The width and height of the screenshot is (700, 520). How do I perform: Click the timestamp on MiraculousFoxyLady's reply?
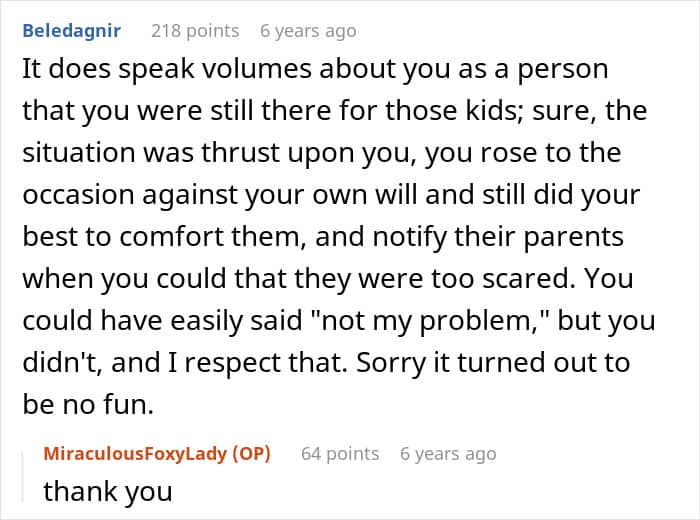pos(447,454)
